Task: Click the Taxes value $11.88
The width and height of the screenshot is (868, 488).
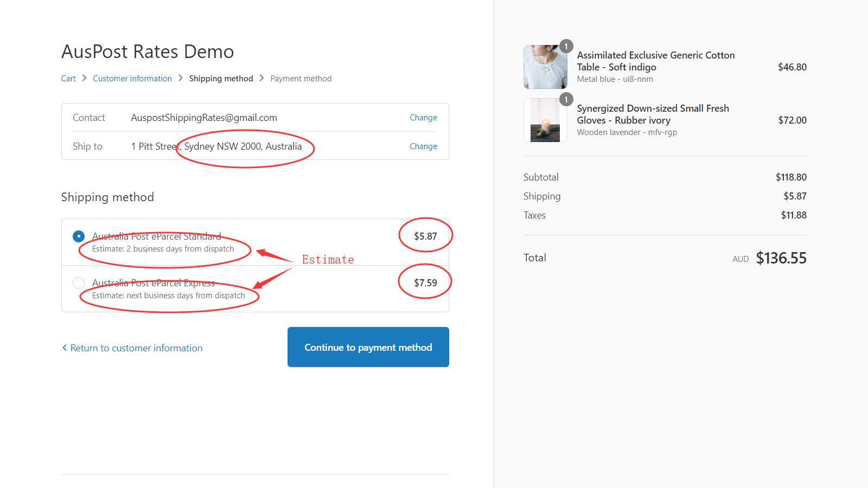Action: click(794, 215)
